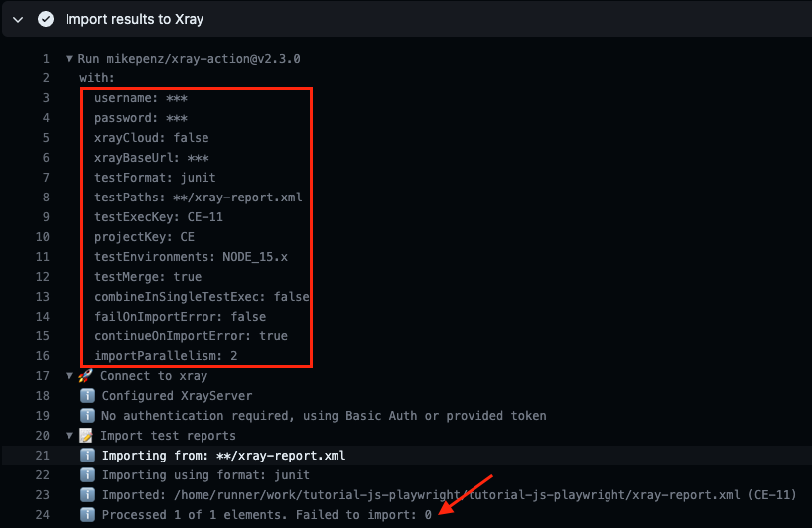Image resolution: width=812 pixels, height=528 pixels.
Task: Select line number 24 in the log
Action: [x=43, y=515]
